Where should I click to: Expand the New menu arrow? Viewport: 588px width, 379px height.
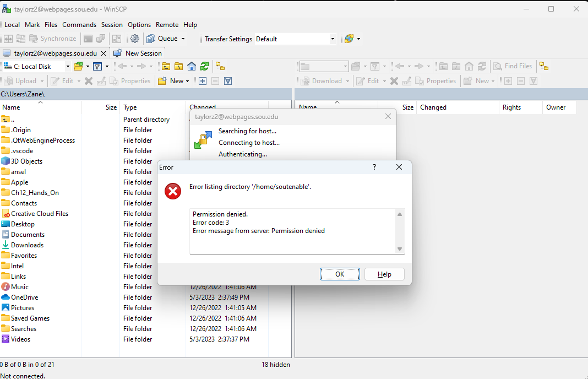click(188, 80)
